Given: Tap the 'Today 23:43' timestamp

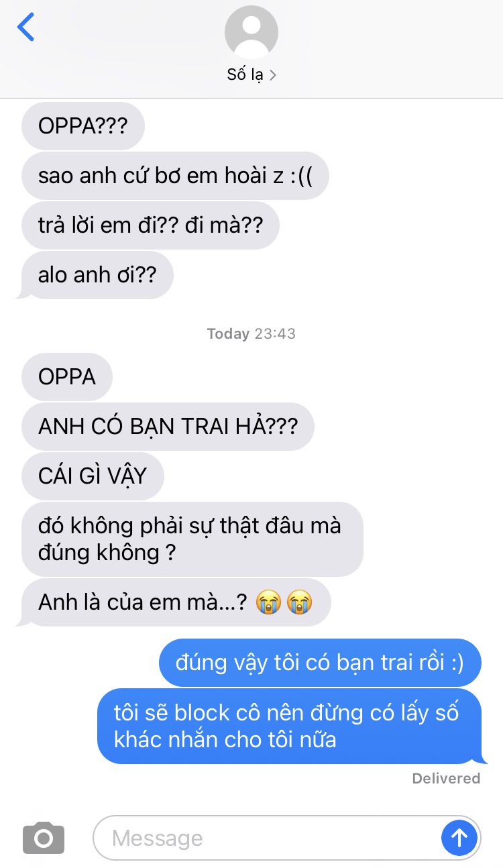Looking at the screenshot, I should coord(251,333).
